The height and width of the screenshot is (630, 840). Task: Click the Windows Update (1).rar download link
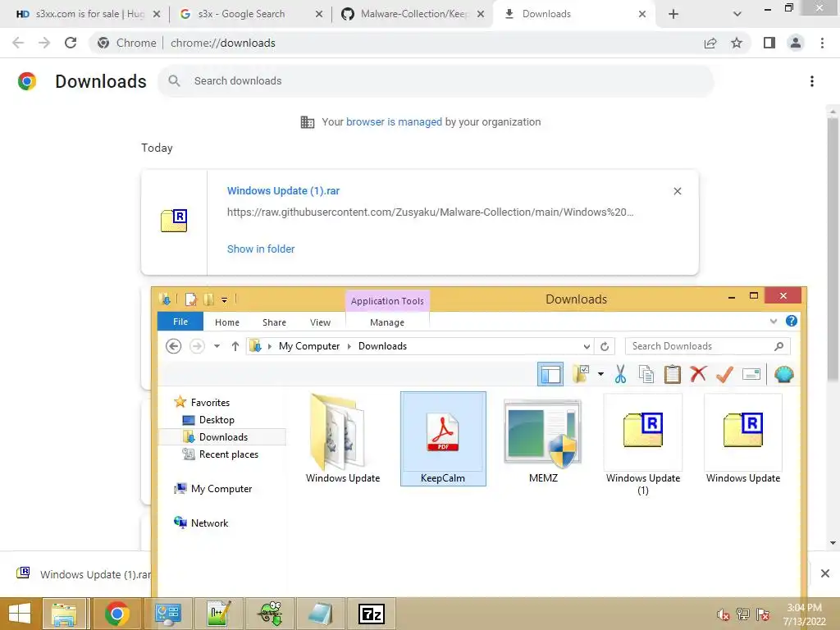point(283,190)
